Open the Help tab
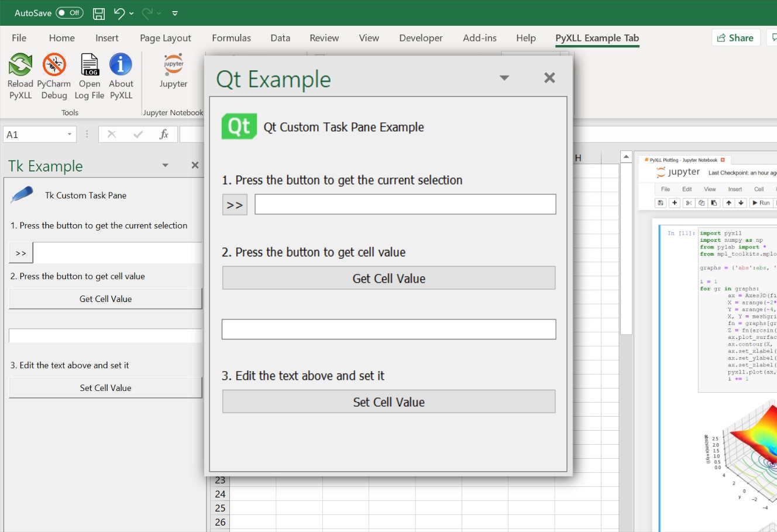Screen dimensions: 777x532 (526, 38)
